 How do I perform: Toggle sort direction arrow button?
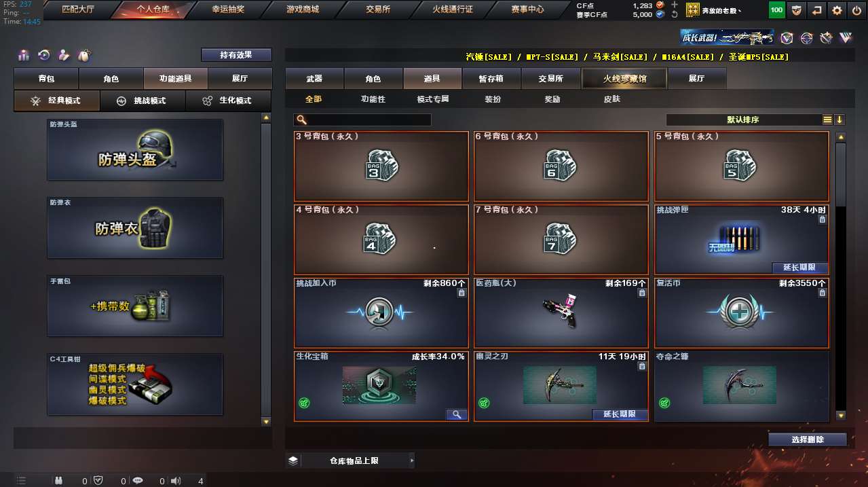(839, 120)
